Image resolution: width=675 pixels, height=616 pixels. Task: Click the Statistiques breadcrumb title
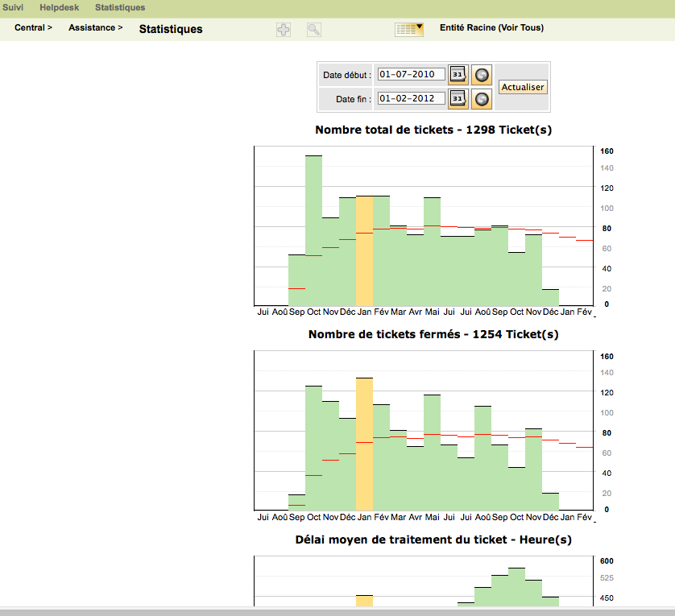click(x=171, y=29)
